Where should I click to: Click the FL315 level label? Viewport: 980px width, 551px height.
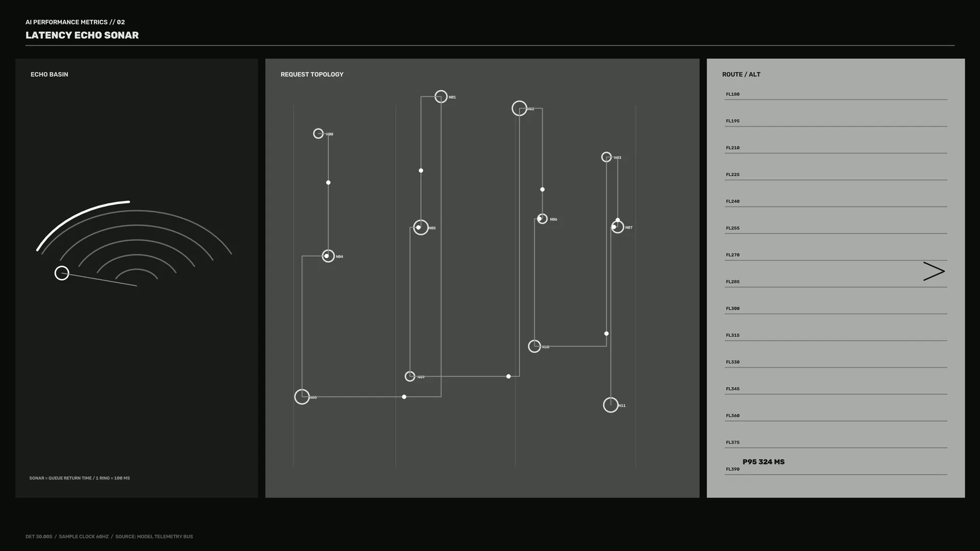[732, 335]
